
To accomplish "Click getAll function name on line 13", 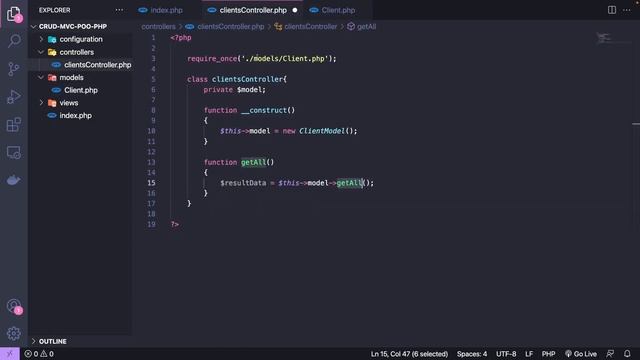I will pyautogui.click(x=253, y=162).
